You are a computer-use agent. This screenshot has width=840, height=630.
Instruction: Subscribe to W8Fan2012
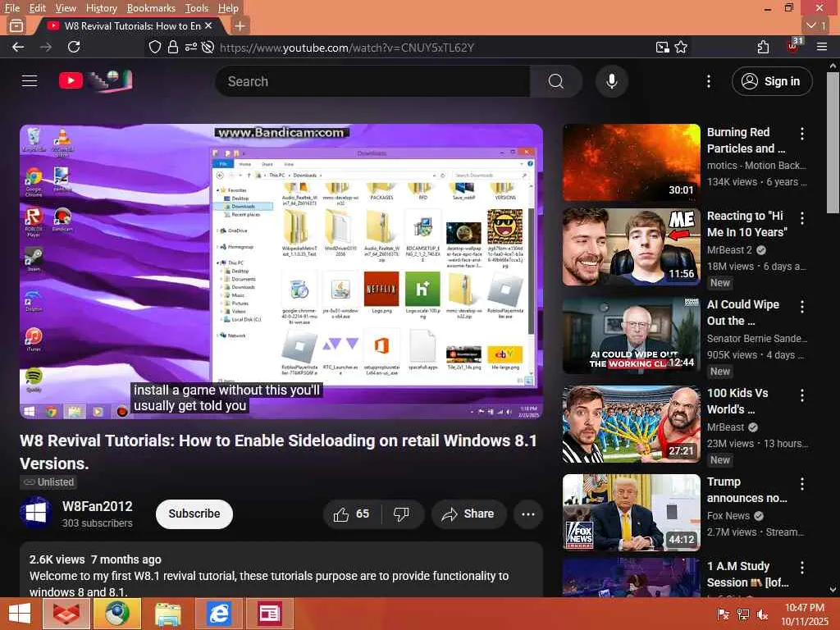tap(194, 514)
